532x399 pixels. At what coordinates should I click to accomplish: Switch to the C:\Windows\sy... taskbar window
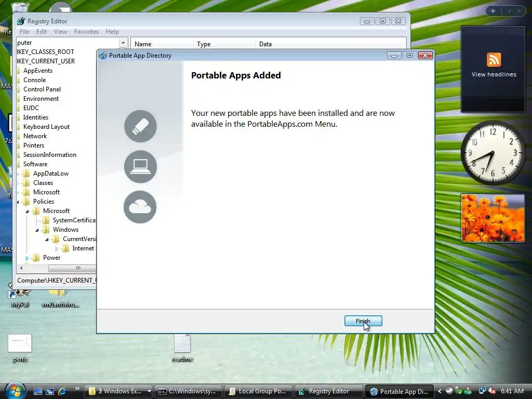coord(188,391)
